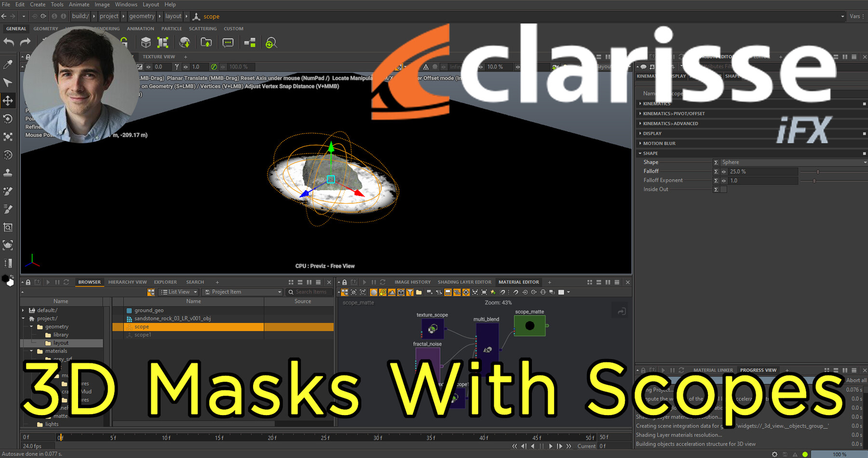The image size is (868, 458).
Task: Click the sparkle add-node icon in material editor
Action: coord(493,292)
